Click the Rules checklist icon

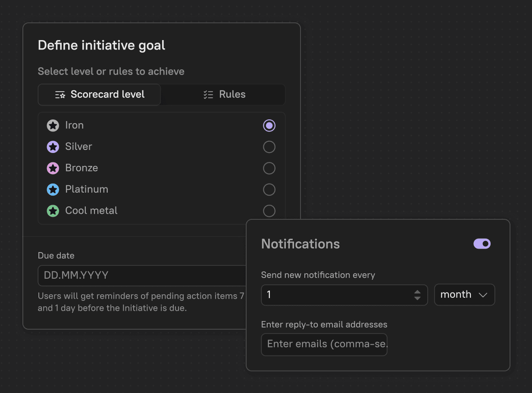(x=209, y=94)
